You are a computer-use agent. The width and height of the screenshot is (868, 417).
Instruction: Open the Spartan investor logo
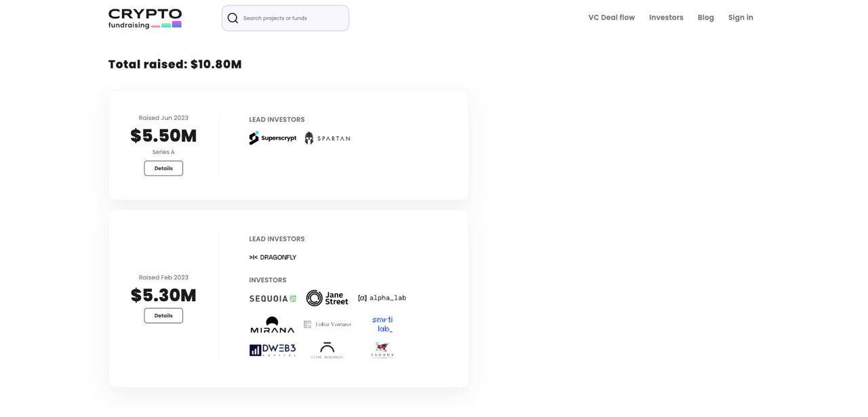point(328,138)
